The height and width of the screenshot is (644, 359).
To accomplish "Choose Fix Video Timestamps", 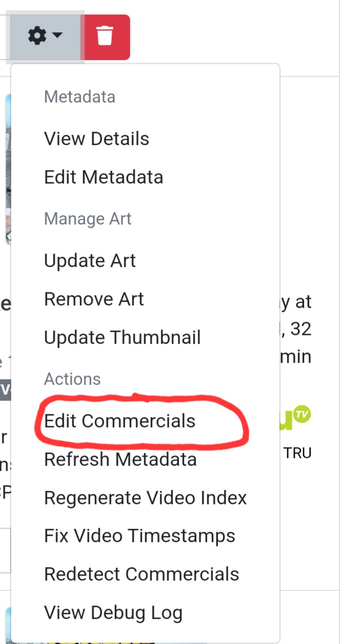I will point(139,536).
